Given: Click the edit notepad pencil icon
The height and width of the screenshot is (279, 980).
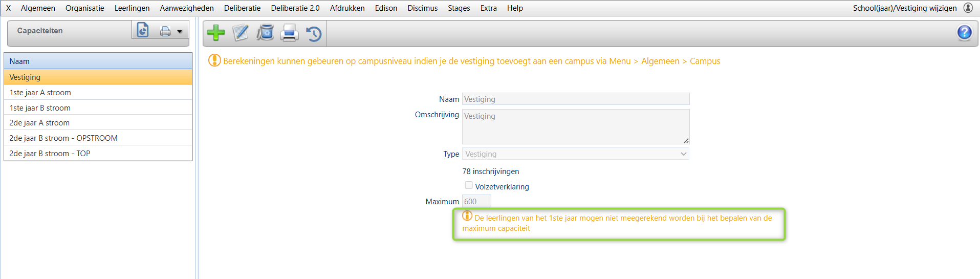Looking at the screenshot, I should (x=241, y=33).
